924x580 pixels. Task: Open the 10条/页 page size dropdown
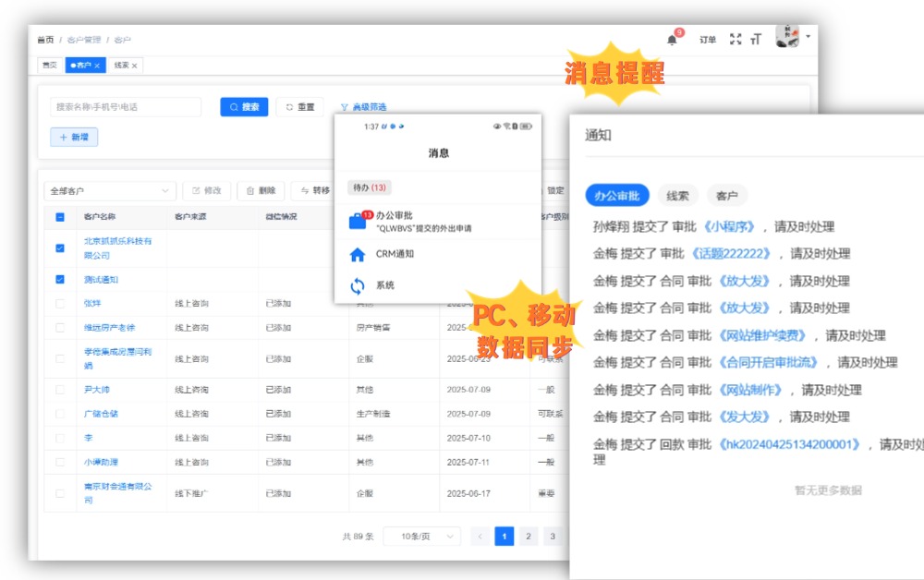point(421,537)
